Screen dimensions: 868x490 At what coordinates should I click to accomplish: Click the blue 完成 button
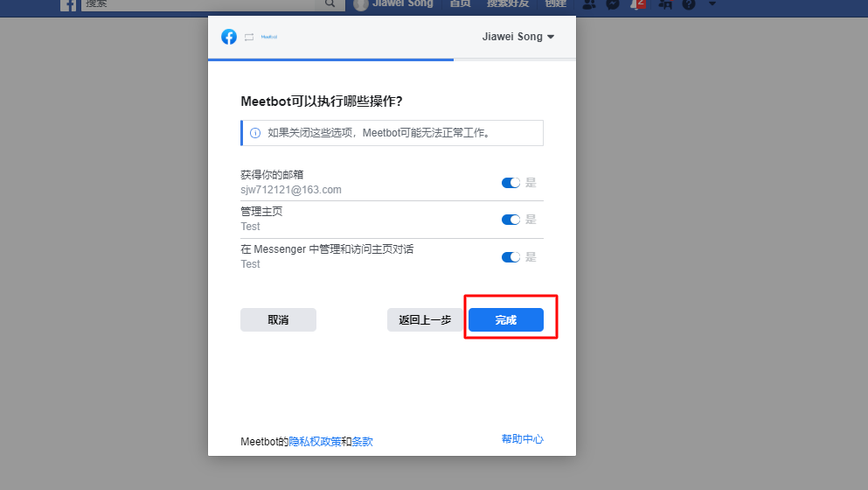506,320
